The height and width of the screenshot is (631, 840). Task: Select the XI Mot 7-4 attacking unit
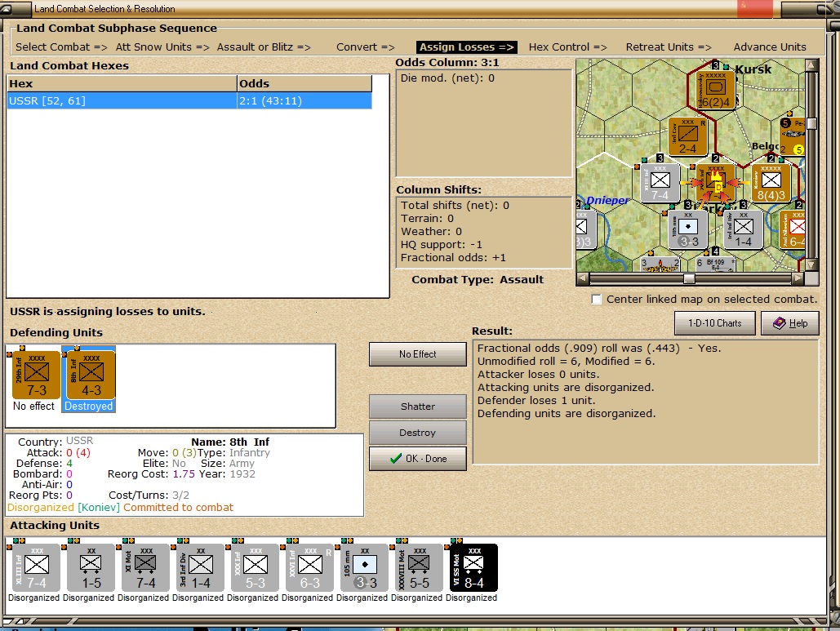(x=145, y=568)
